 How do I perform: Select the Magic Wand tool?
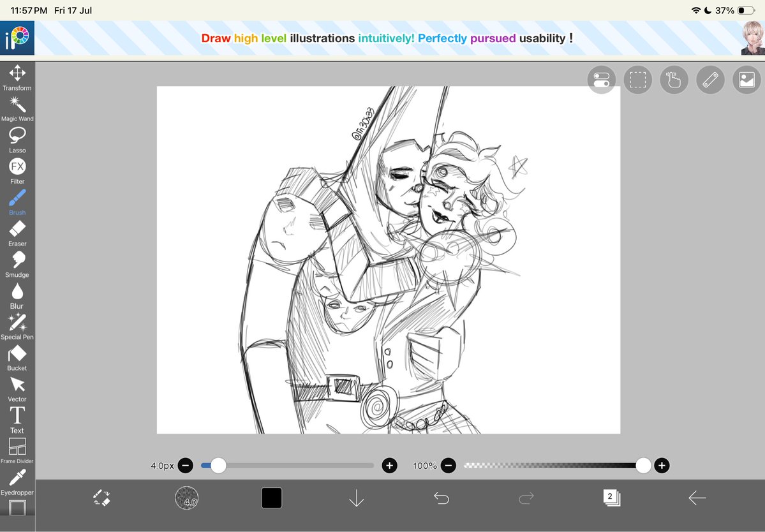17,108
